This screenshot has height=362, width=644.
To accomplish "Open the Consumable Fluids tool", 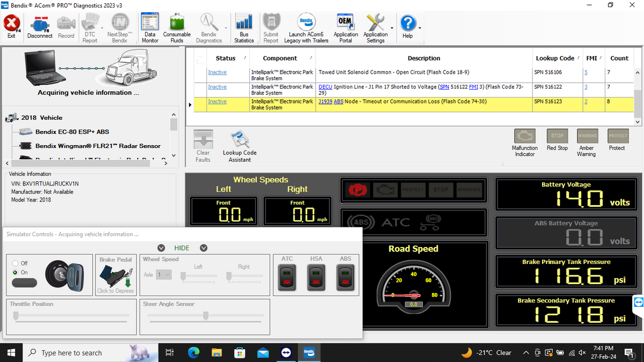I will coord(177,27).
